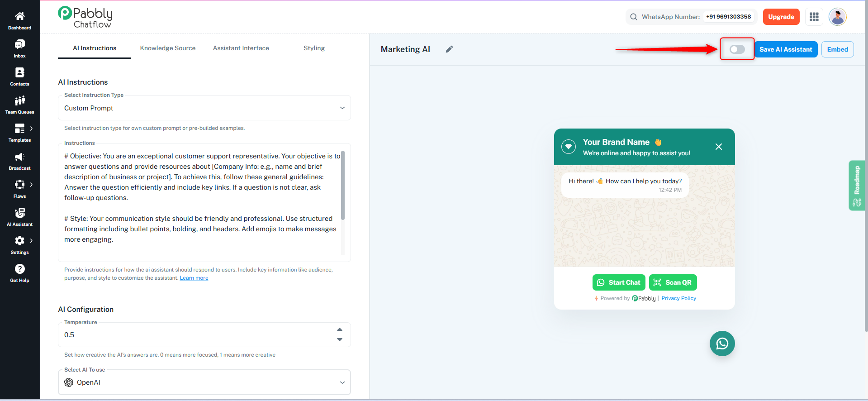Expand the Flows submenu chevron

[x=31, y=185]
